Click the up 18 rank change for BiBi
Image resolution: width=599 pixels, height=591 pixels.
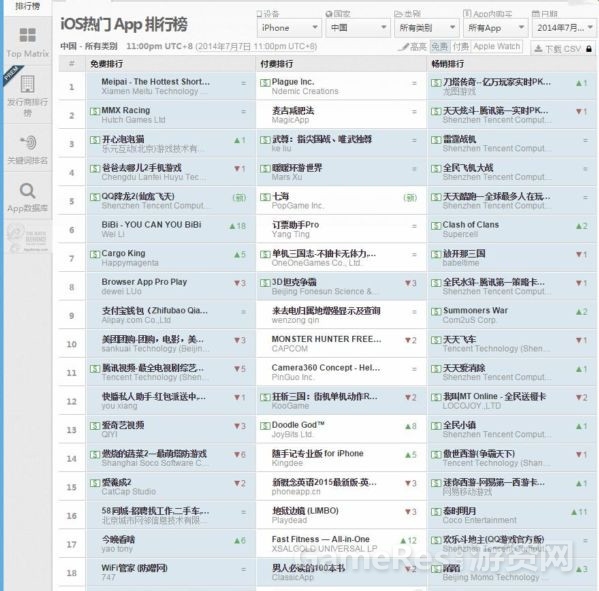tap(238, 226)
